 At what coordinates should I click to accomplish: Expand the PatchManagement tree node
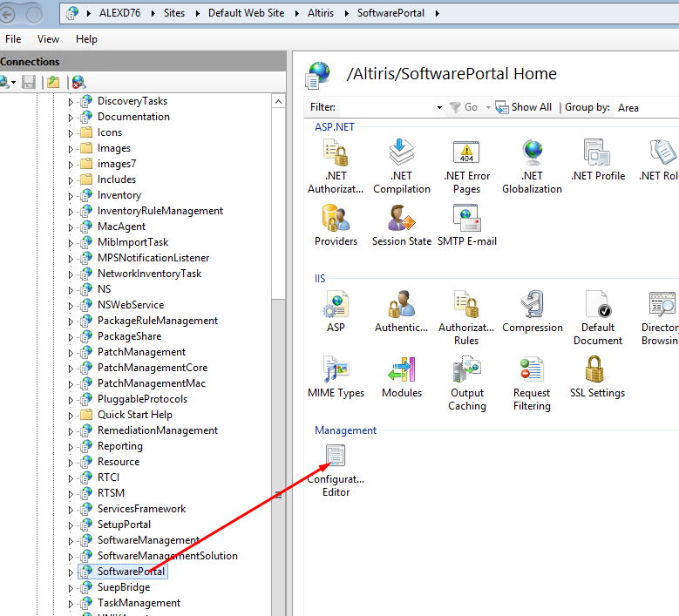point(71,352)
